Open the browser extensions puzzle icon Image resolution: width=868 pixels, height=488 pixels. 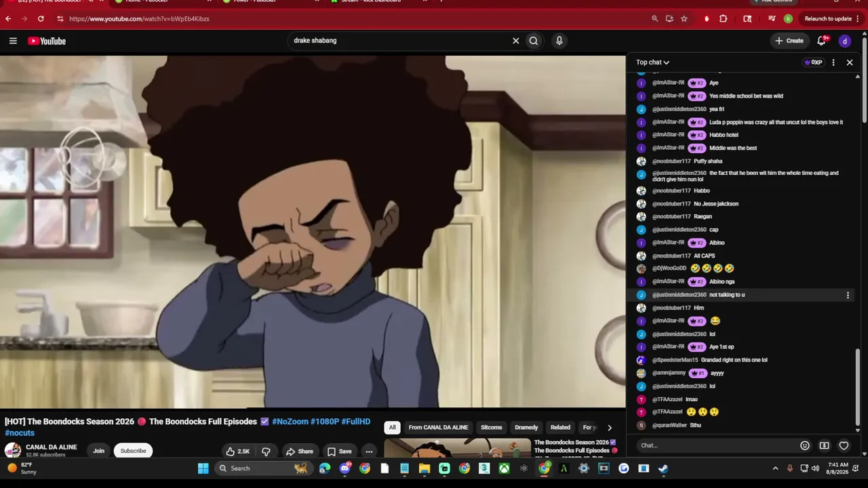point(723,19)
